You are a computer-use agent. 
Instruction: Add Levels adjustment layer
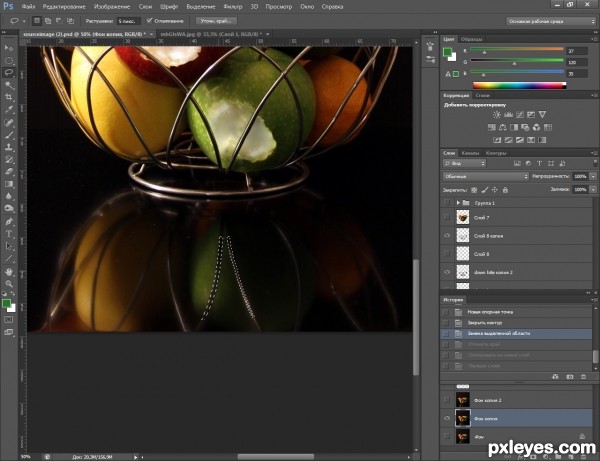(508, 114)
